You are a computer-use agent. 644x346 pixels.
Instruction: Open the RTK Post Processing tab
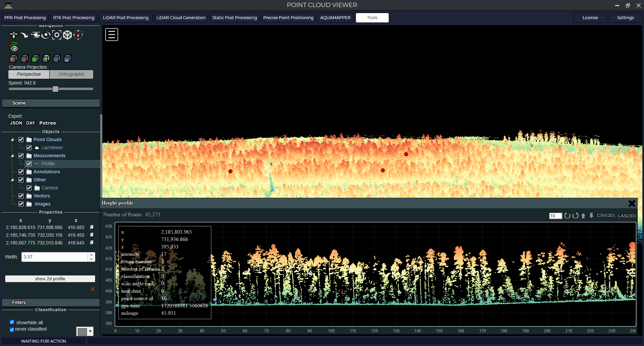click(74, 18)
